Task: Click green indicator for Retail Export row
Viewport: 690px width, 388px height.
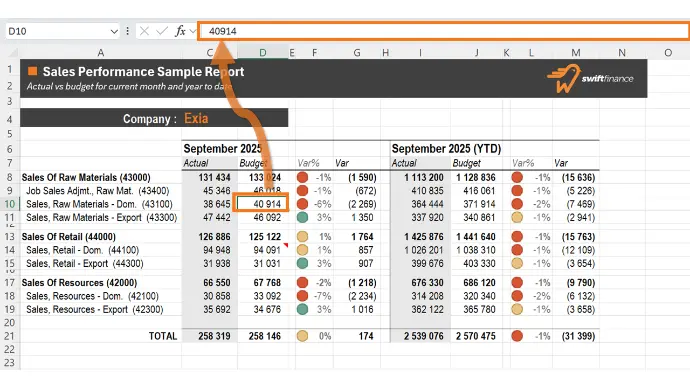Action: coord(302,263)
